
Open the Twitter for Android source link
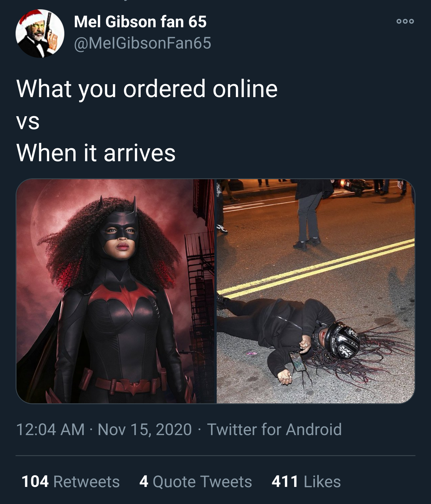tap(274, 429)
